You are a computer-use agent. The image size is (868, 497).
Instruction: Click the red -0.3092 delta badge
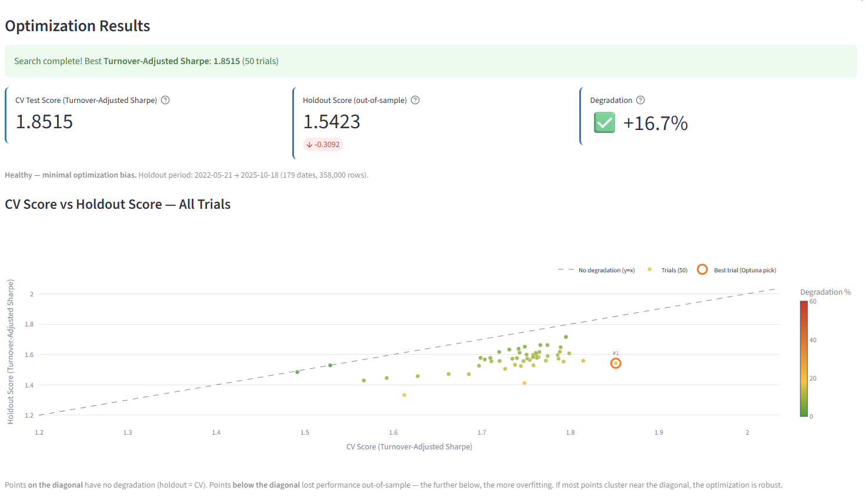tap(323, 145)
